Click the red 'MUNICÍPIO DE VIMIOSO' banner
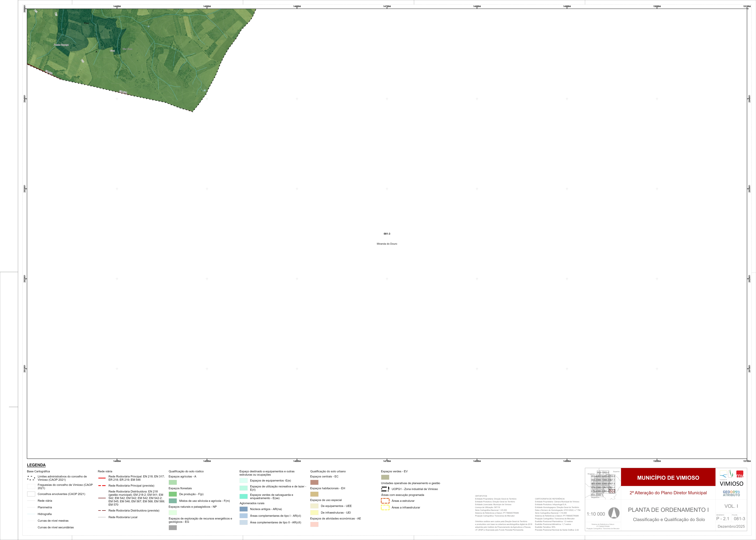756x540 pixels. 668,478
